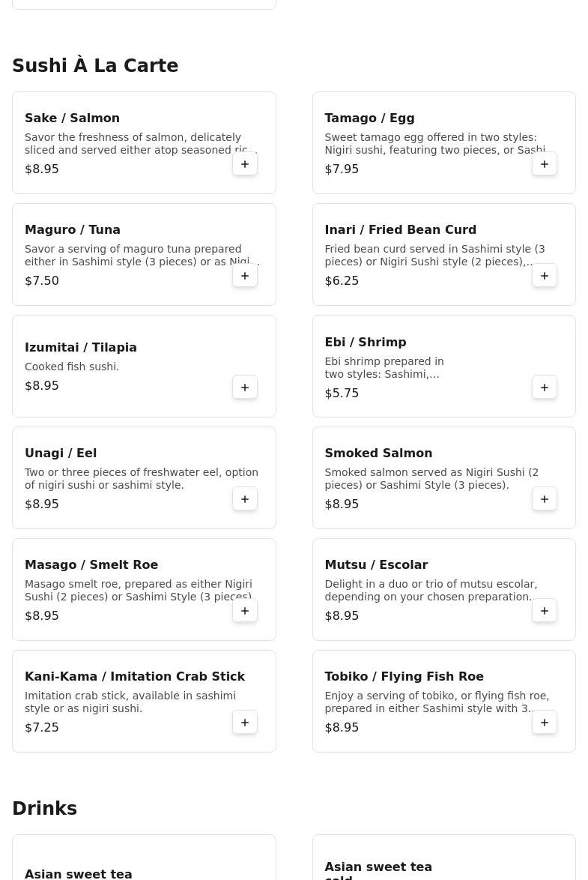Image resolution: width=588 pixels, height=880 pixels.
Task: Add Sake / Salmon to cart
Action: coord(245,164)
